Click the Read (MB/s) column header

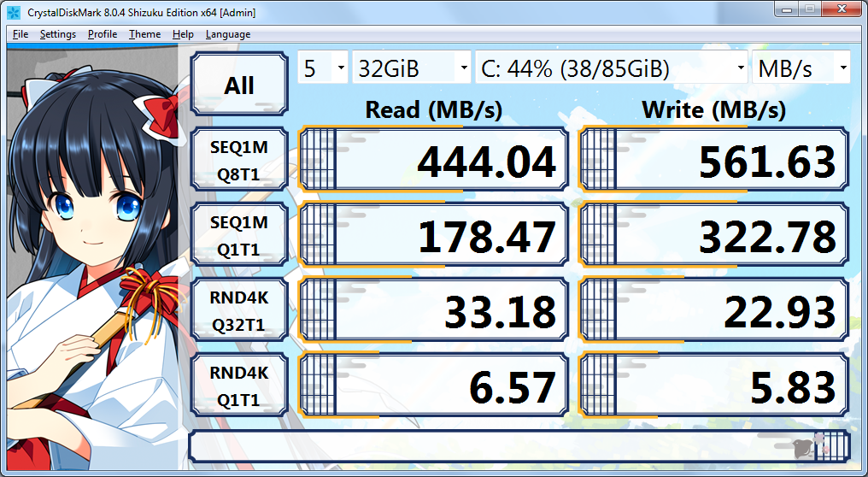[x=433, y=109]
